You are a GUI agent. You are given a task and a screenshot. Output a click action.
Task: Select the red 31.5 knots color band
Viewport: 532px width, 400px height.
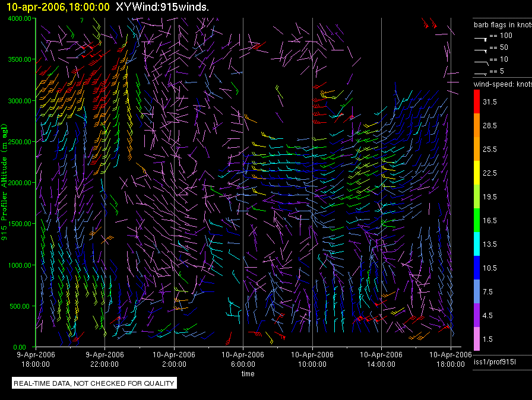point(477,101)
